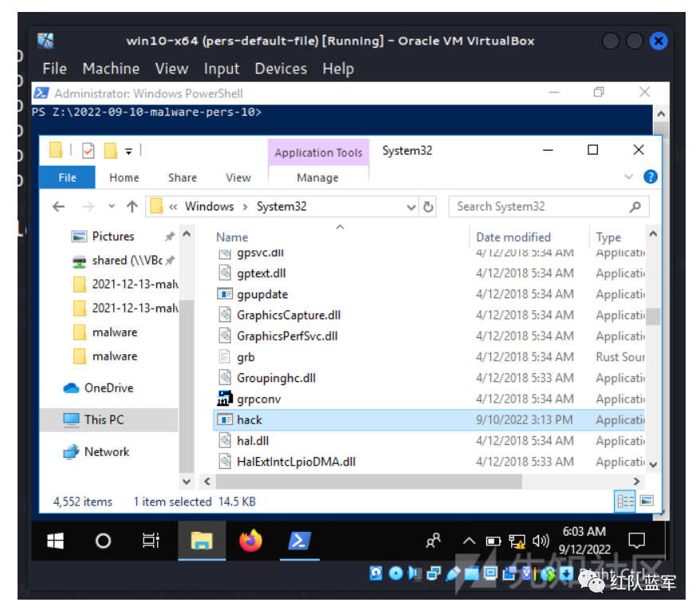Expand the address bar history dropdown
The height and width of the screenshot is (614, 700).
(411, 207)
